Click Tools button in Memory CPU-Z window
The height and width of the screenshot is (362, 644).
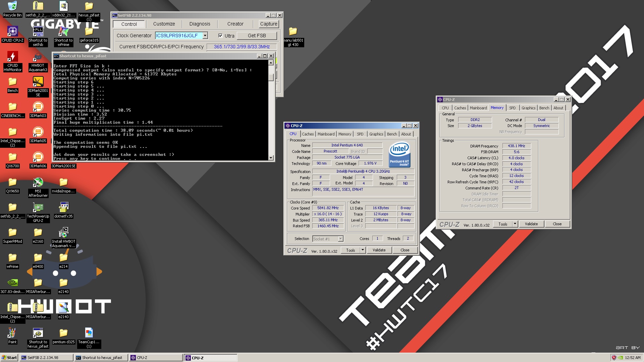[x=503, y=224]
